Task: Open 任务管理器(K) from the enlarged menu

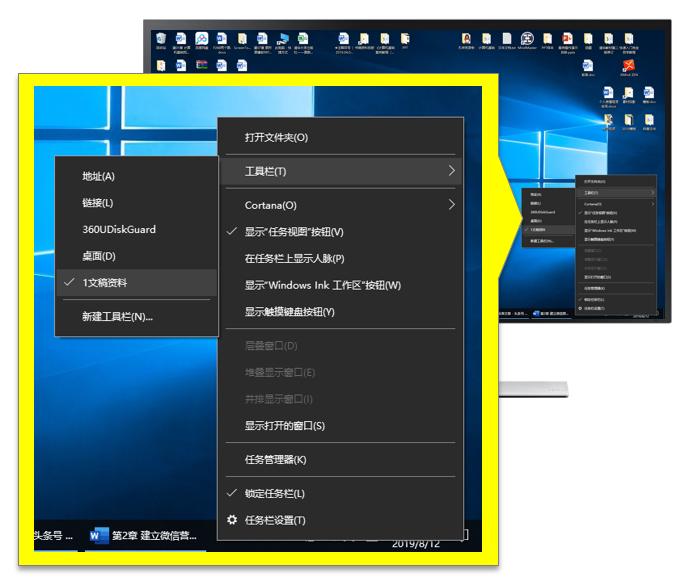Action: tap(340, 460)
